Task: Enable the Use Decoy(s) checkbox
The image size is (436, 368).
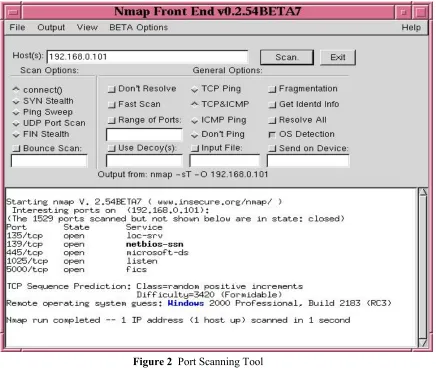Action: coord(112,148)
